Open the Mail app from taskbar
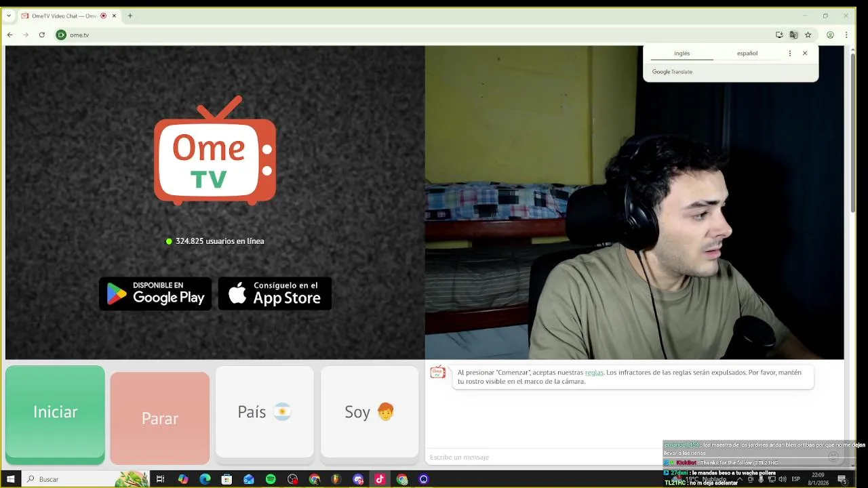868x488 pixels. tap(249, 479)
